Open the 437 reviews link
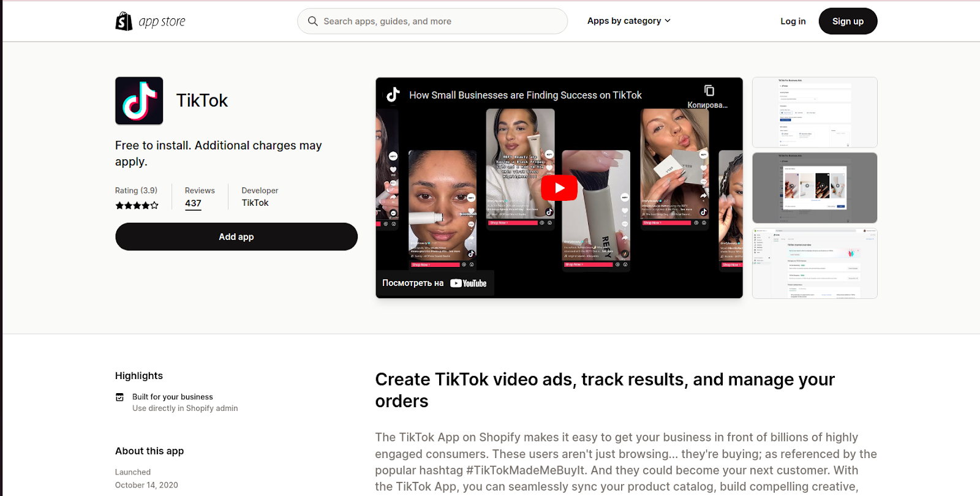980x496 pixels. [193, 203]
